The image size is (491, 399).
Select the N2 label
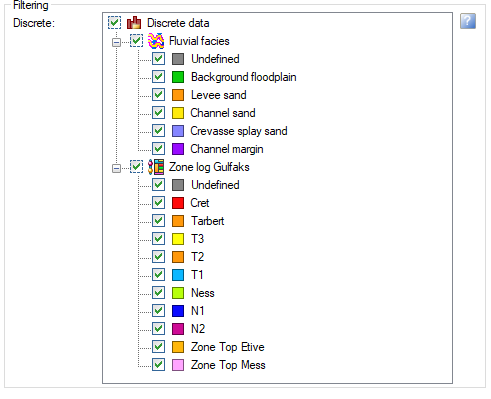tap(198, 329)
